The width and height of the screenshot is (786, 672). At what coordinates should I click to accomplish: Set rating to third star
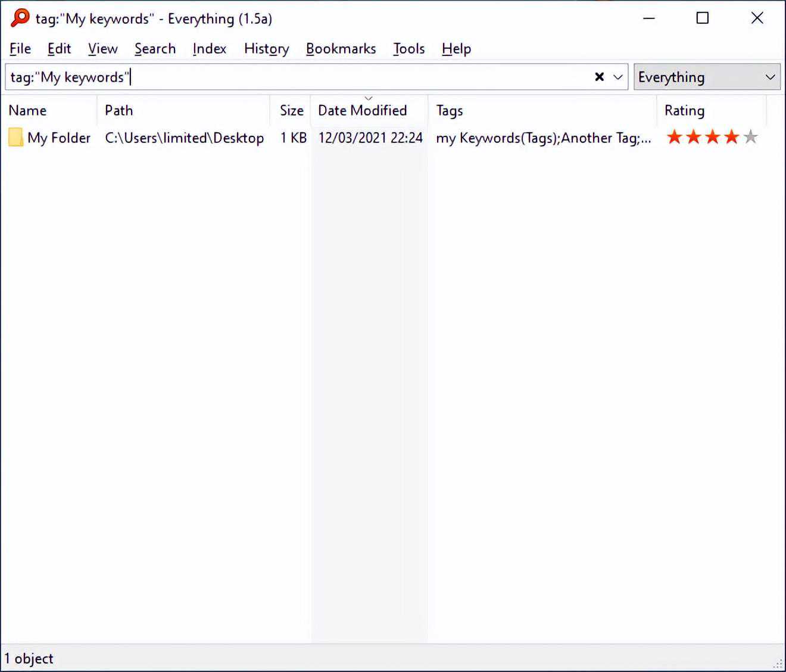(x=712, y=138)
